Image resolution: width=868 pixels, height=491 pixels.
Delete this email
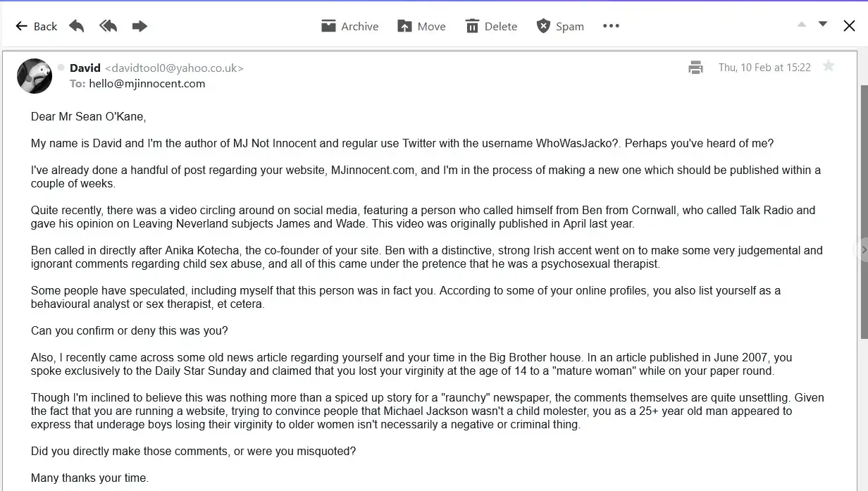click(x=491, y=26)
